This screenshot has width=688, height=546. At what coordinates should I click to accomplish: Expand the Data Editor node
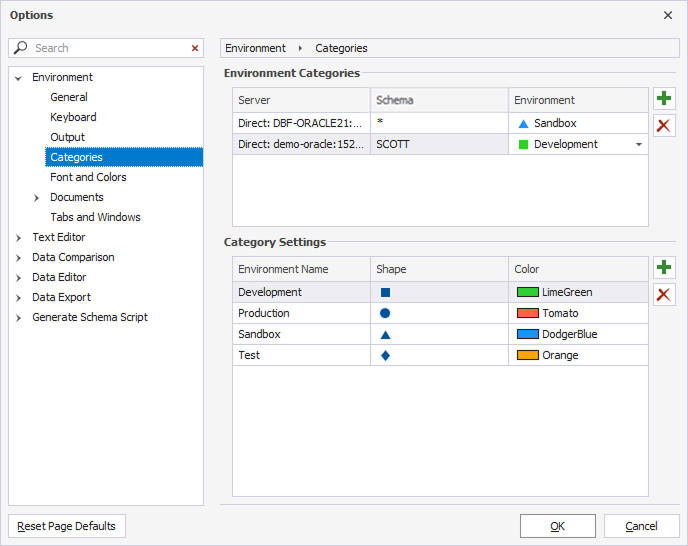(x=18, y=278)
